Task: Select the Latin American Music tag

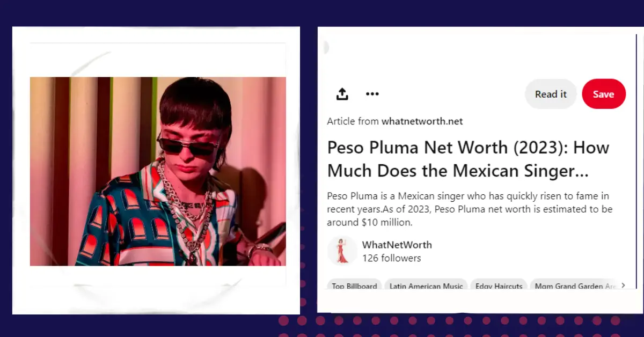Action: pyautogui.click(x=426, y=285)
